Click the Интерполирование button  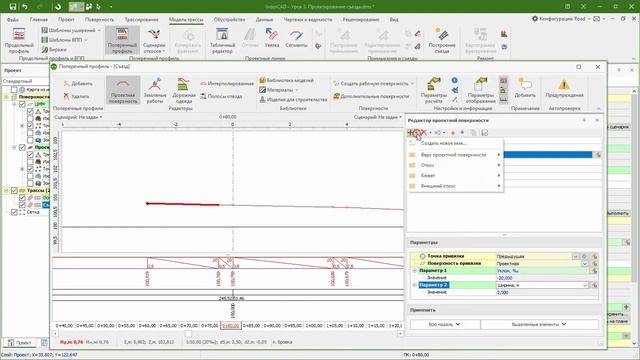click(227, 83)
